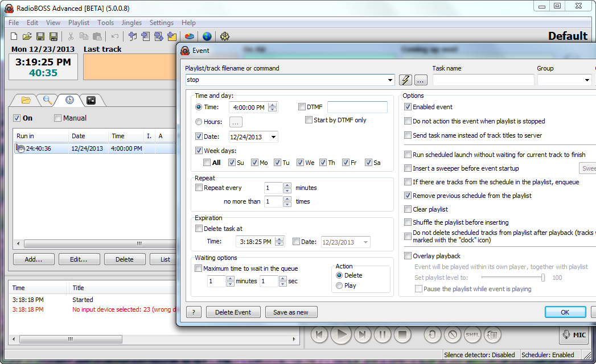Click the globe broadcast icon in toolbar
This screenshot has width=596, height=364.
tap(207, 36)
